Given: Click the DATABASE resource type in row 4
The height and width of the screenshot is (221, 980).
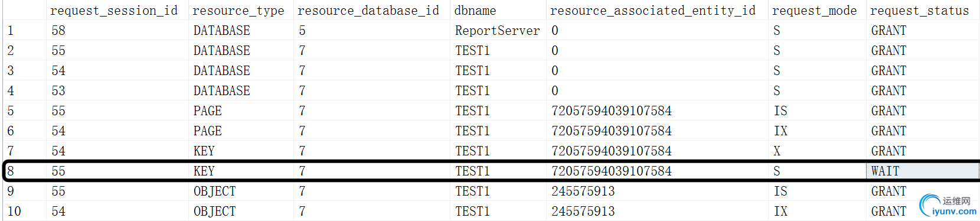Looking at the screenshot, I should (x=241, y=90).
